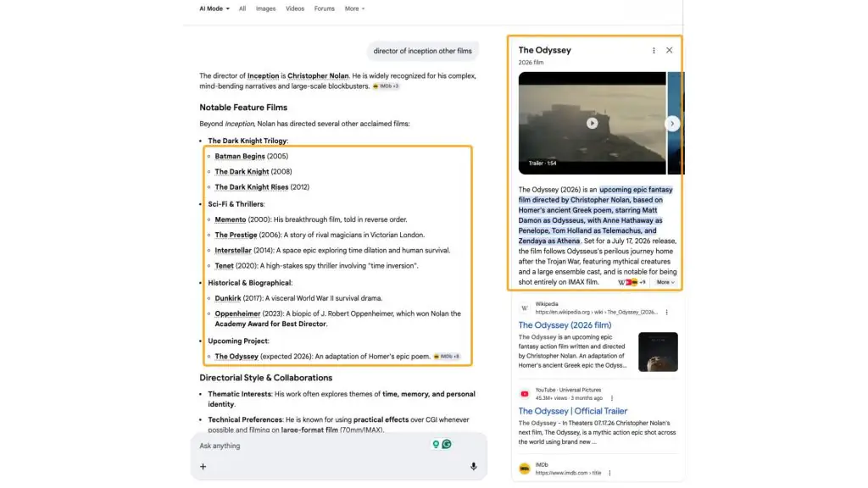Switch to the Videos tab
The width and height of the screenshot is (868, 488).
tap(295, 8)
